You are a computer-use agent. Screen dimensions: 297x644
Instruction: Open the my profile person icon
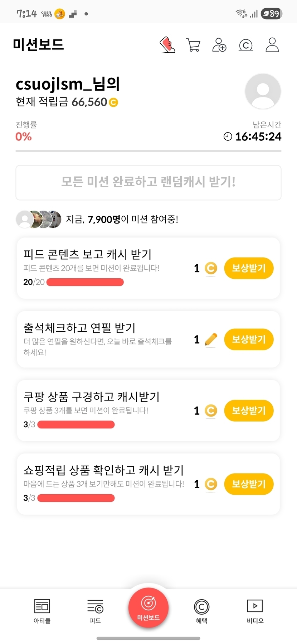(272, 45)
